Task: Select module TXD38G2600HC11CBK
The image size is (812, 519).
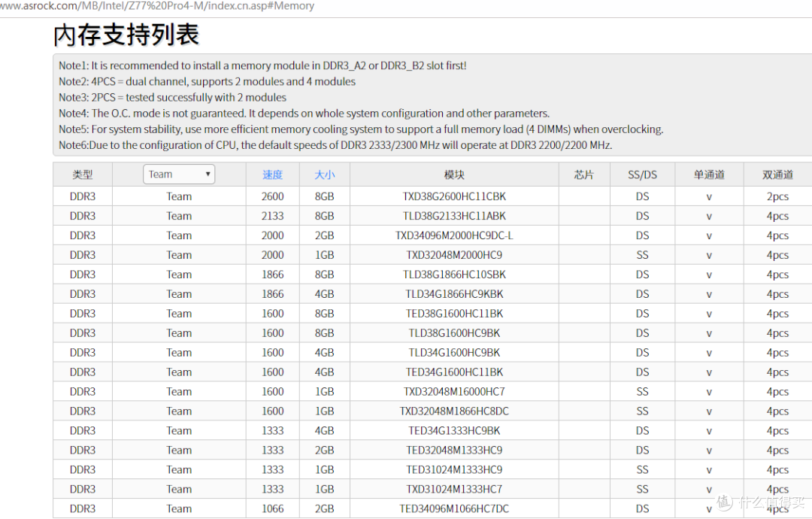Action: point(454,196)
